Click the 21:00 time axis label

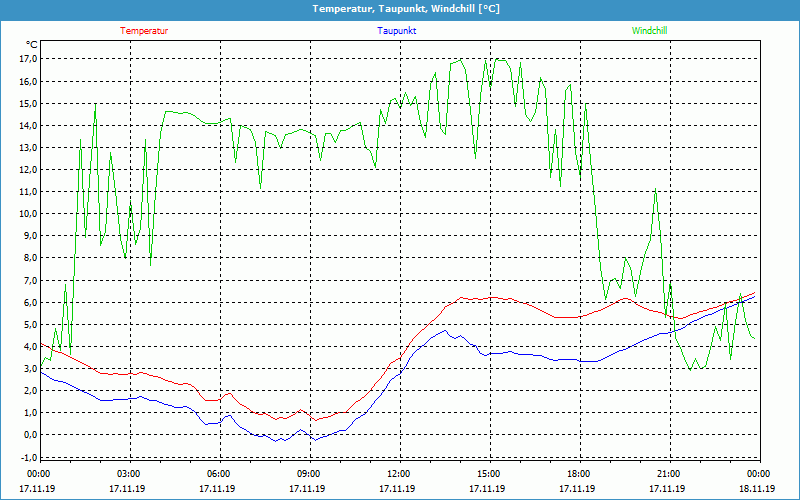point(669,474)
